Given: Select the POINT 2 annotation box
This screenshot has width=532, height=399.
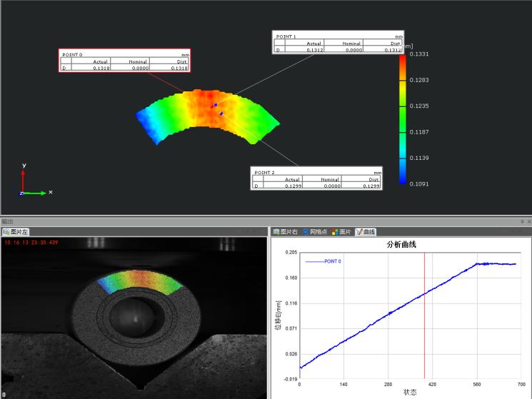Looking at the screenshot, I should coord(316,178).
